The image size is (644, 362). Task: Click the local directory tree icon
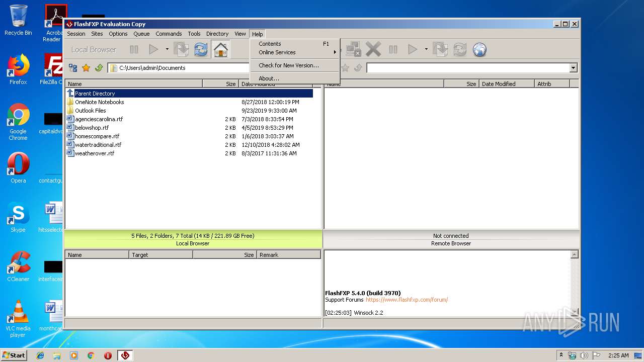(x=73, y=68)
